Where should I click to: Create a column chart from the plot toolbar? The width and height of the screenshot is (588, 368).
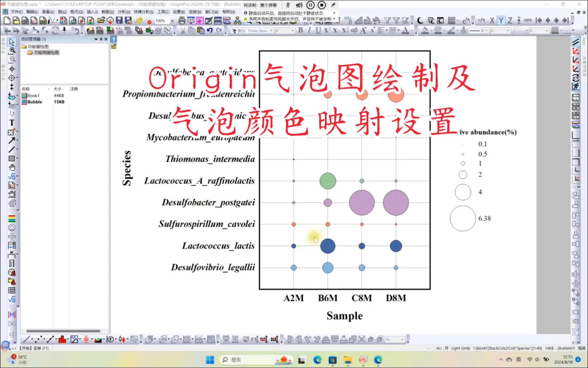[x=63, y=339]
